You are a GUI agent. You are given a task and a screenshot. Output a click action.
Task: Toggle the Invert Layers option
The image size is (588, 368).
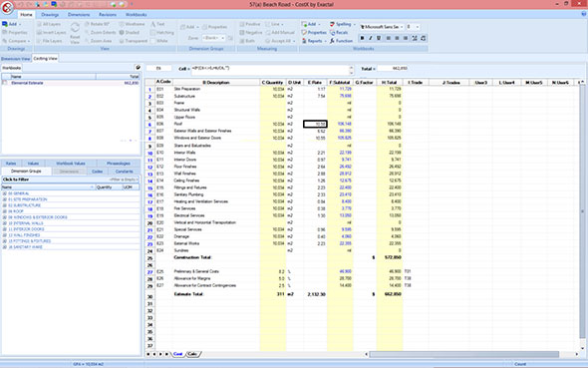[x=51, y=32]
